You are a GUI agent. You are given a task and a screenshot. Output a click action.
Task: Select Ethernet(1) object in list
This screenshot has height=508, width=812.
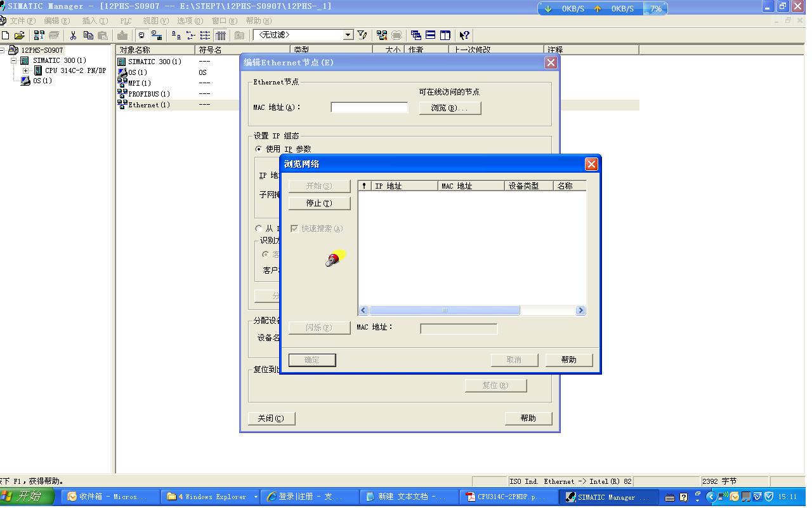coord(148,105)
